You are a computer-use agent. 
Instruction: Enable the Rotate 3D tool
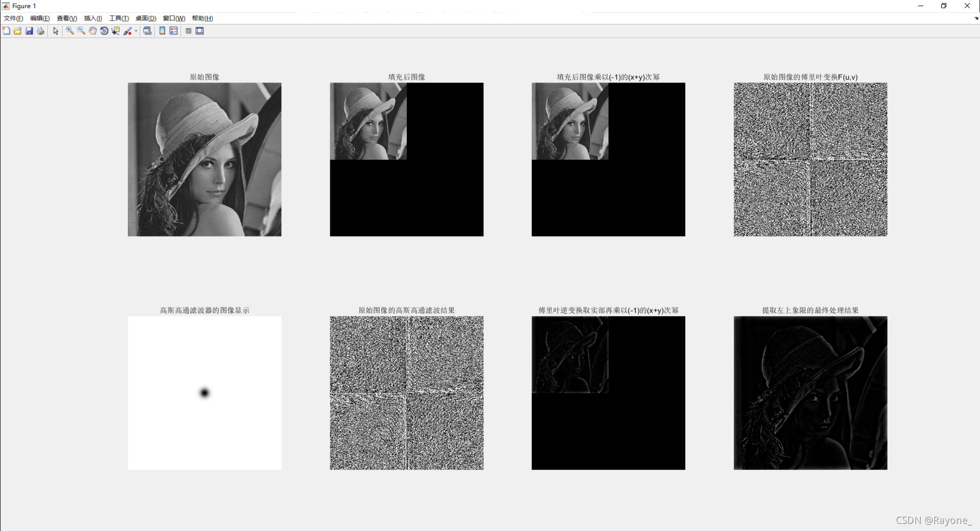coord(104,31)
